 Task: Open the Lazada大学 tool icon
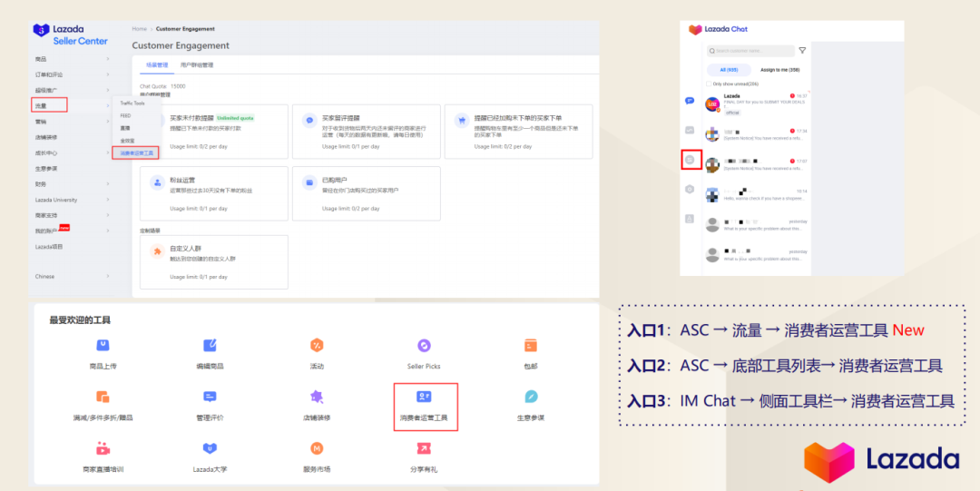(210, 448)
